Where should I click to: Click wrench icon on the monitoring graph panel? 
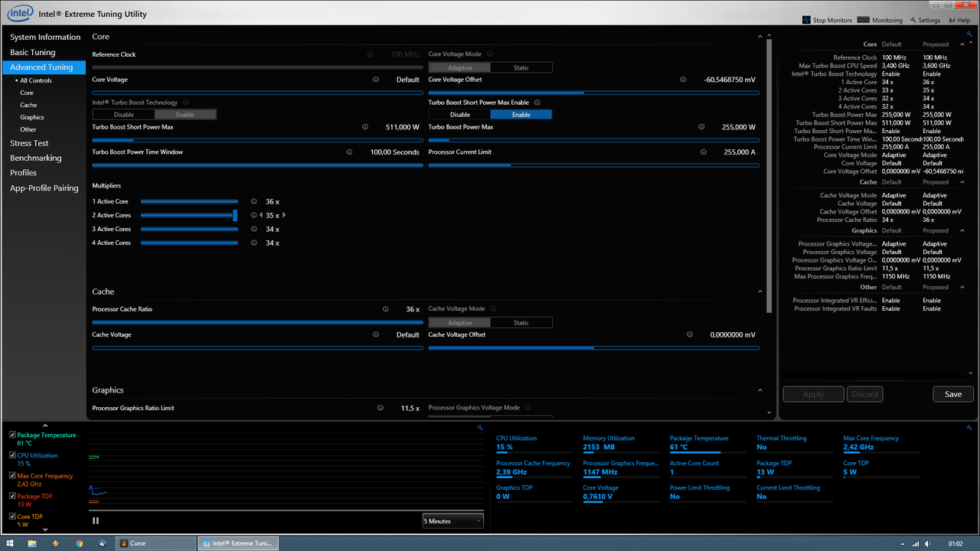479,427
